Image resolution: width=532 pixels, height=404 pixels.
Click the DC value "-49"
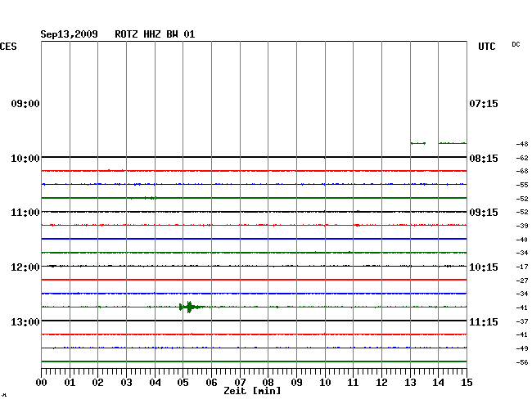pos(522,348)
